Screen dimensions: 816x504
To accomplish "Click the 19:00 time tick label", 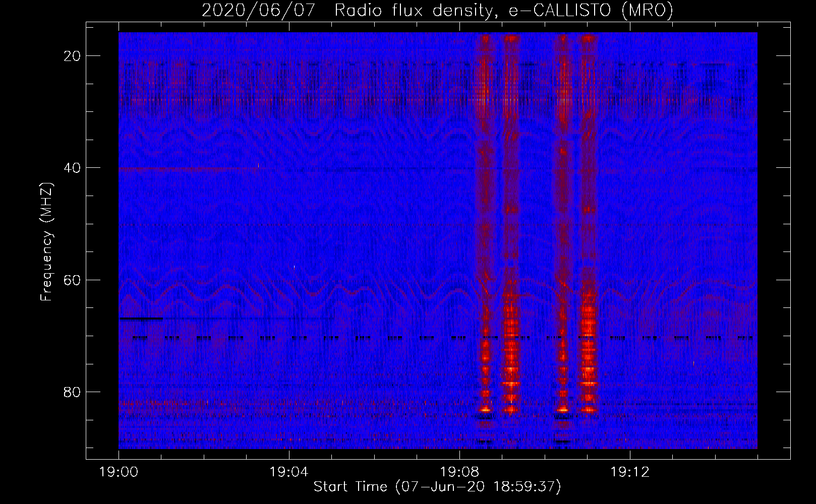I will click(x=119, y=472).
